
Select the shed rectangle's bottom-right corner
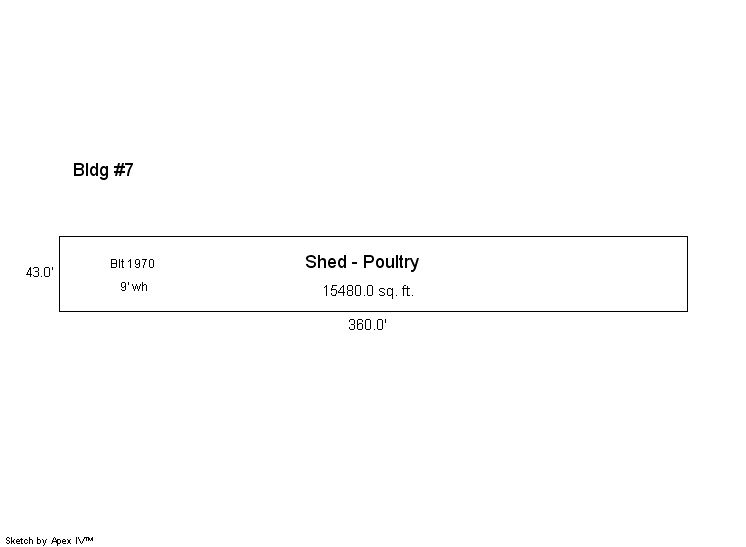687,311
